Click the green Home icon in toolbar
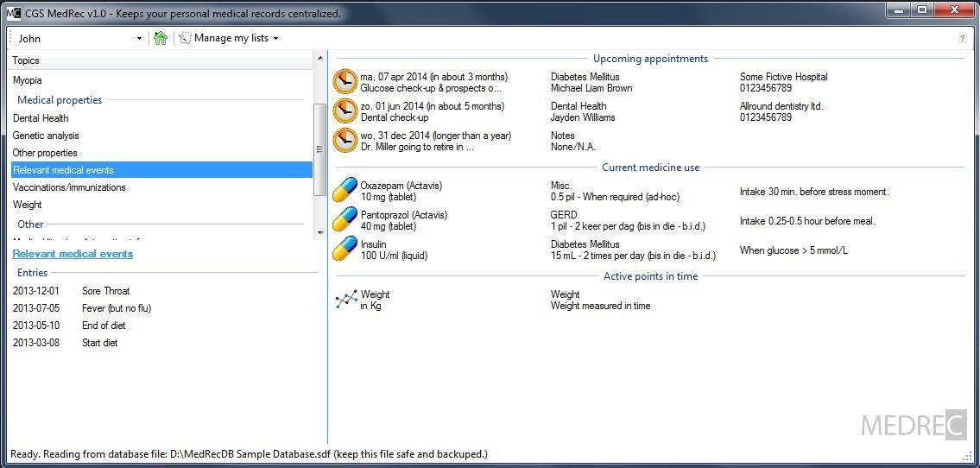 click(x=161, y=38)
